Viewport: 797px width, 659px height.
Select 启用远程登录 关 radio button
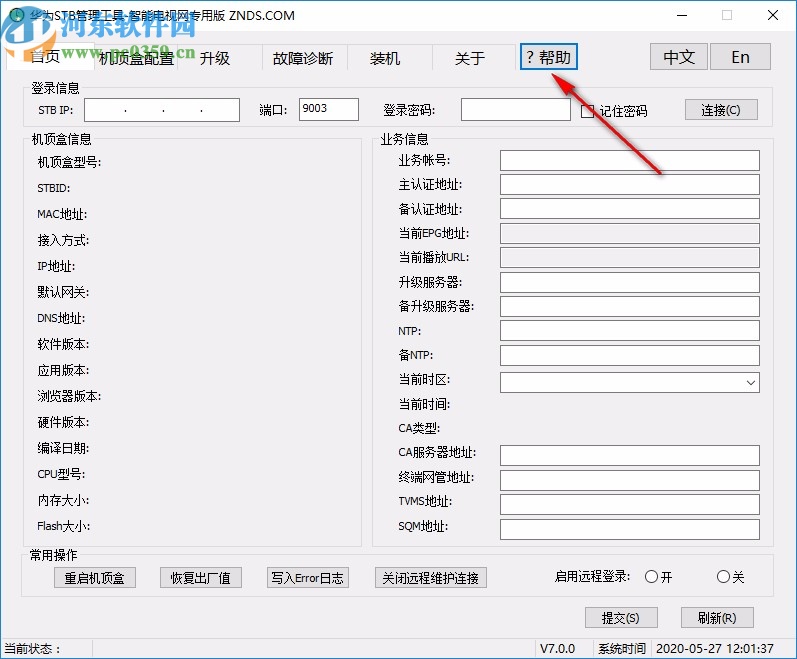[x=723, y=577]
